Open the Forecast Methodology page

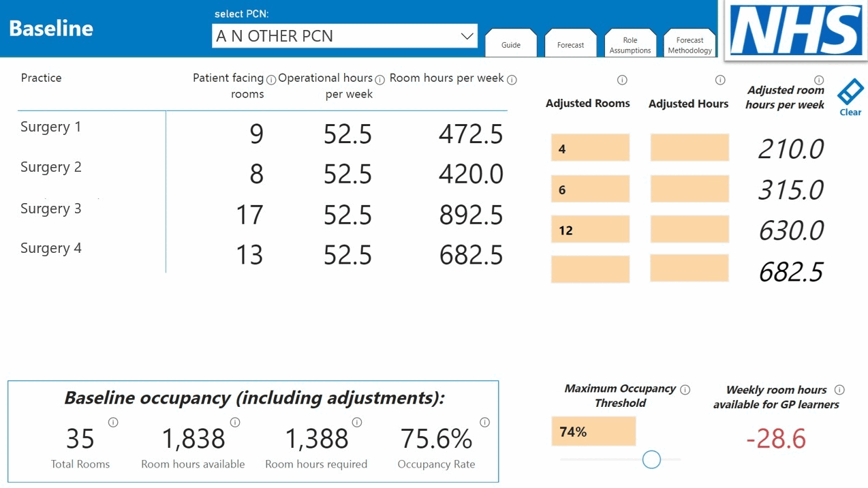[689, 44]
